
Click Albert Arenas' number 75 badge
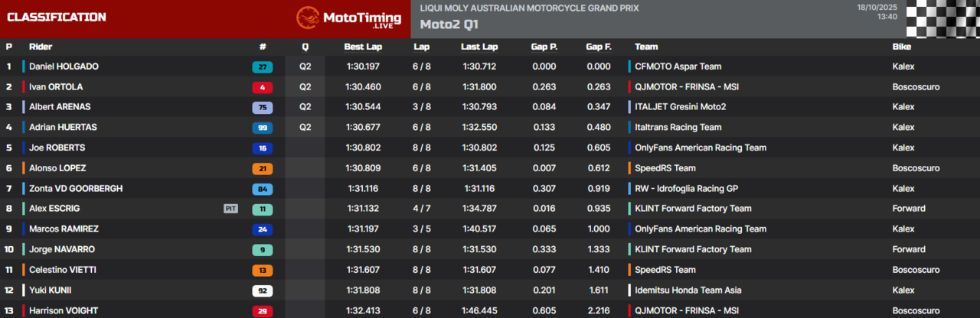(262, 107)
